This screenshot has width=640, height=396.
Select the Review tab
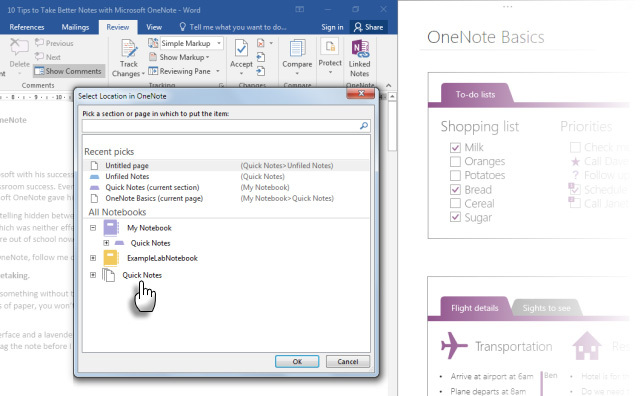[118, 27]
